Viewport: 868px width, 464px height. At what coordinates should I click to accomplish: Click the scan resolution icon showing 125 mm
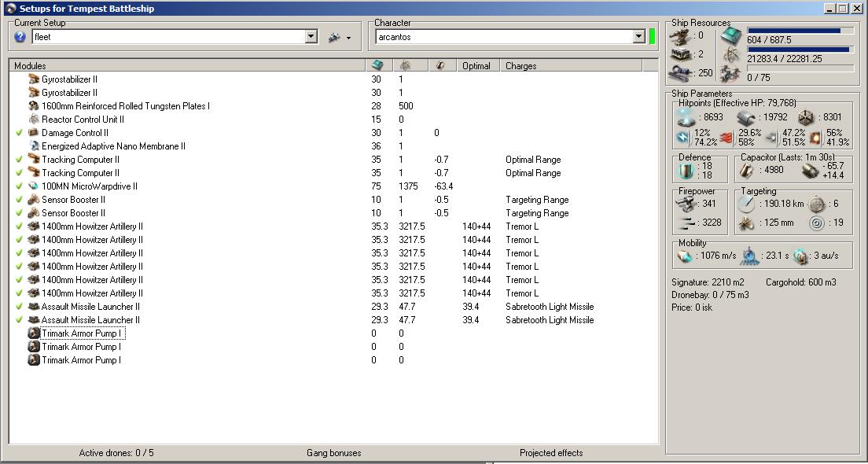[x=747, y=223]
